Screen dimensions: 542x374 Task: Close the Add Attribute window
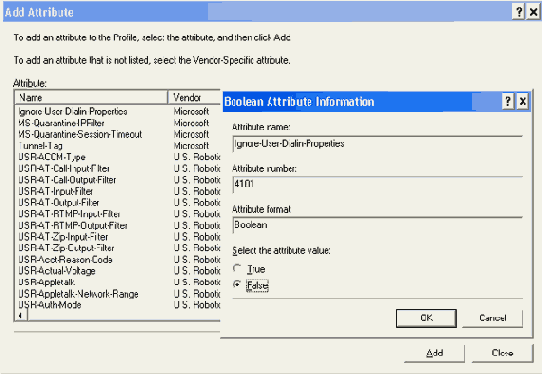(x=533, y=12)
